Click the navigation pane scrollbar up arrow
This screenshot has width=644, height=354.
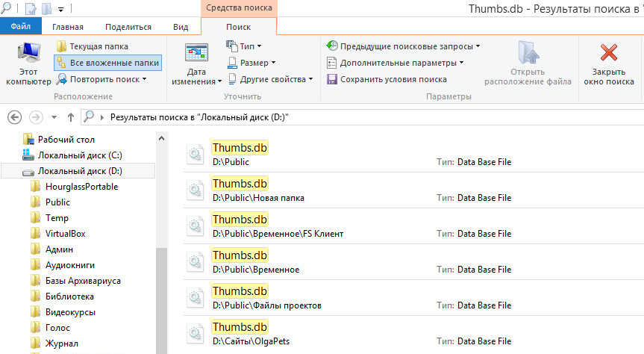[x=161, y=139]
